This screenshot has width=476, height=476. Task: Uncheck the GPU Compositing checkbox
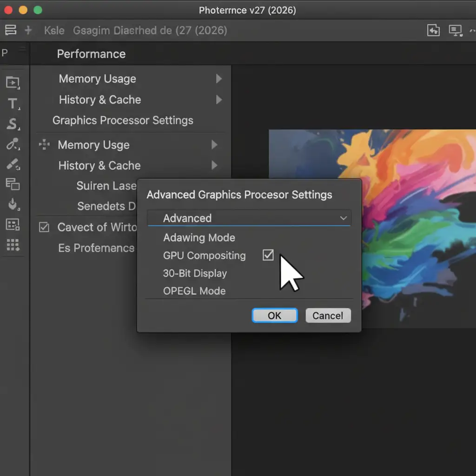(268, 255)
